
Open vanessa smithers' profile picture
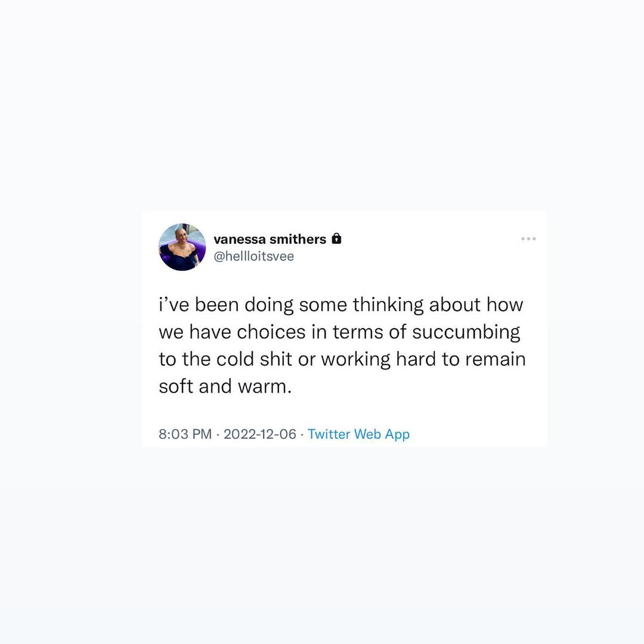coord(182,247)
